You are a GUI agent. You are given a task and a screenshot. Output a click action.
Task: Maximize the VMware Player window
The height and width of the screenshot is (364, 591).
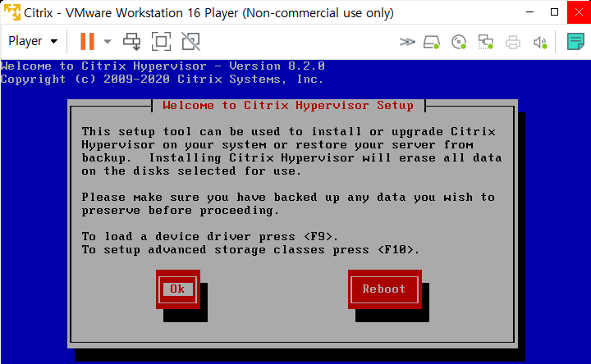(554, 12)
